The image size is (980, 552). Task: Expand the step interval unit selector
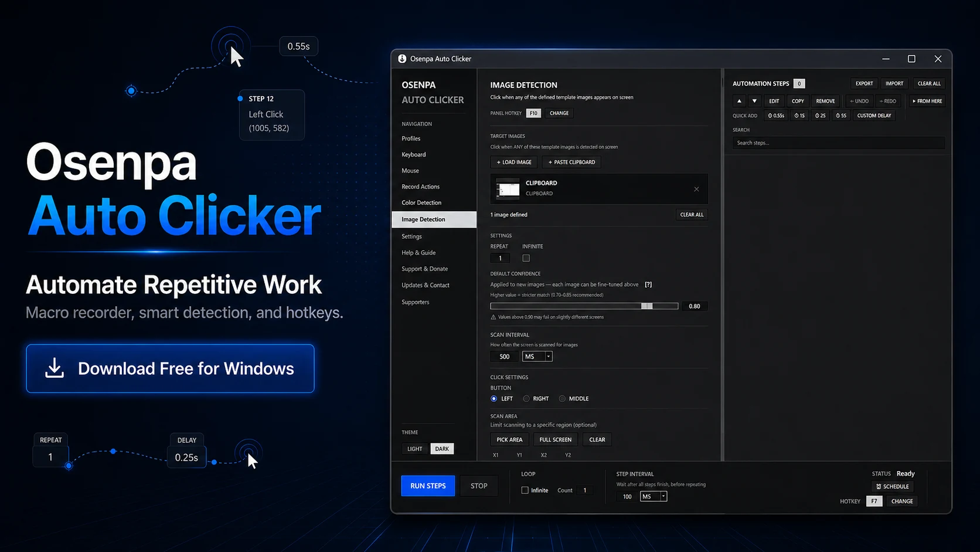pyautogui.click(x=663, y=496)
